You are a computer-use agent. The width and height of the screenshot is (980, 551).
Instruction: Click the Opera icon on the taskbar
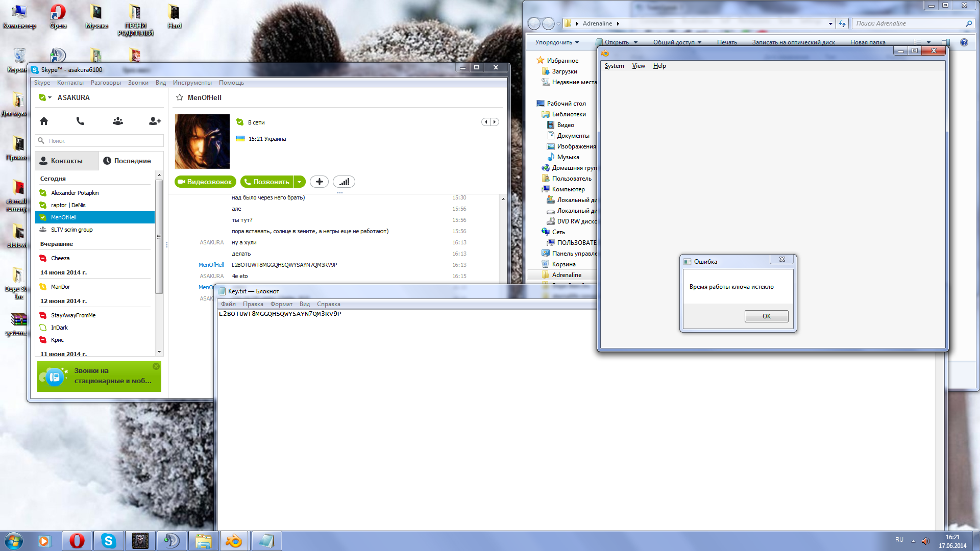pos(77,541)
